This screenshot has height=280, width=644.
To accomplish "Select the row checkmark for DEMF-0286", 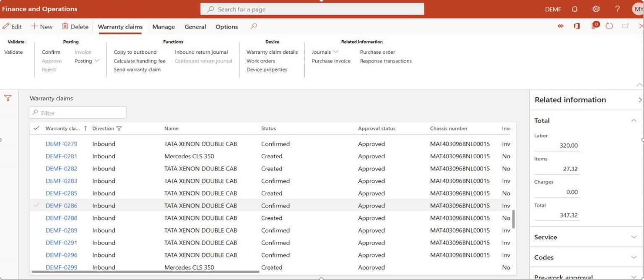I will pyautogui.click(x=36, y=205).
